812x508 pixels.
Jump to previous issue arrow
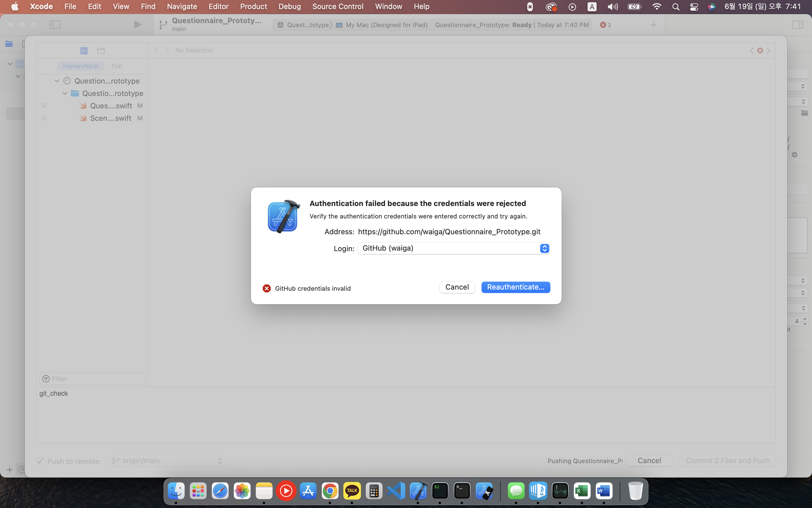coord(752,51)
